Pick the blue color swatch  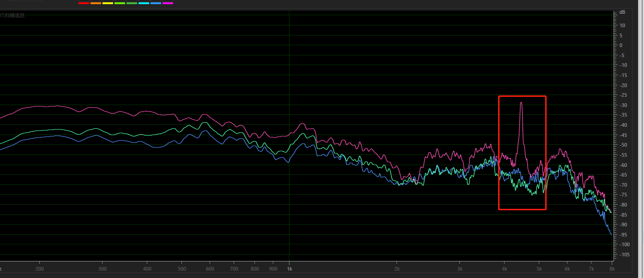click(x=156, y=3)
